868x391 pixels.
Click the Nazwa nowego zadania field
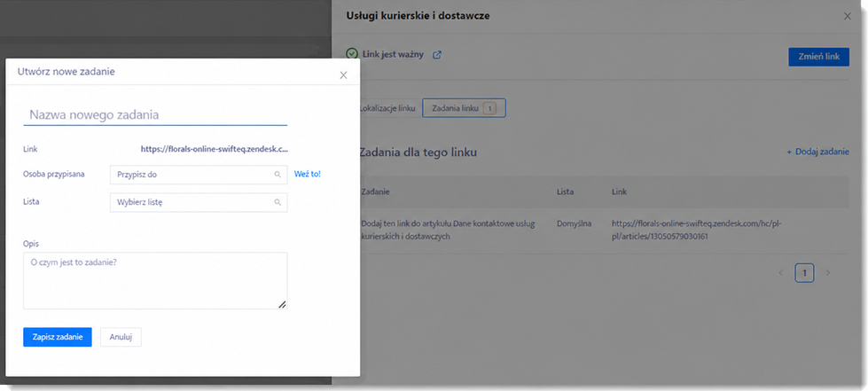click(155, 114)
